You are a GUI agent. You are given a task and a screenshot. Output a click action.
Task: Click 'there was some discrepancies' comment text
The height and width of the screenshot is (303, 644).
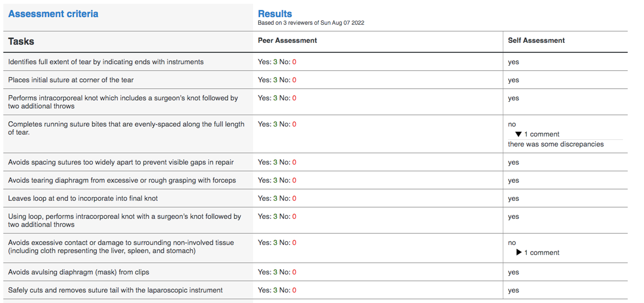(x=556, y=144)
